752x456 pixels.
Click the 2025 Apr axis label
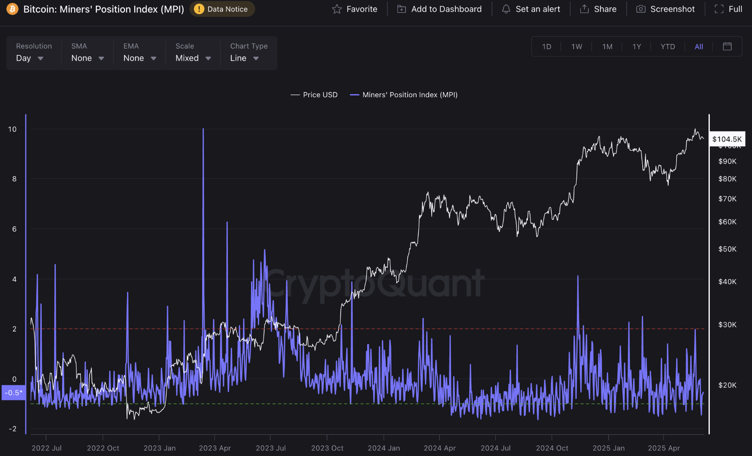coord(664,448)
